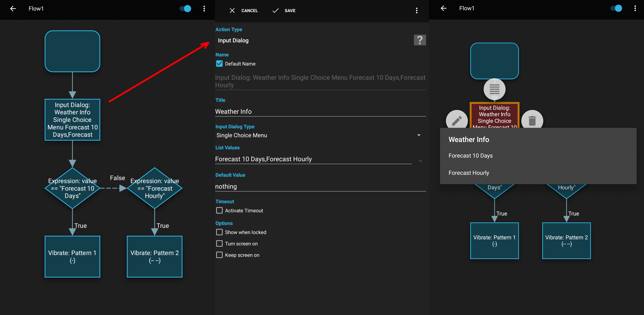The width and height of the screenshot is (644, 315).
Task: Edit the Title field Weather Info
Action: pos(320,112)
